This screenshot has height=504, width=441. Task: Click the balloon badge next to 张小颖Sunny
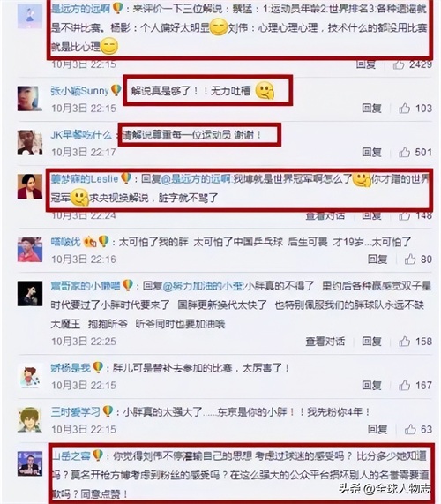(116, 90)
